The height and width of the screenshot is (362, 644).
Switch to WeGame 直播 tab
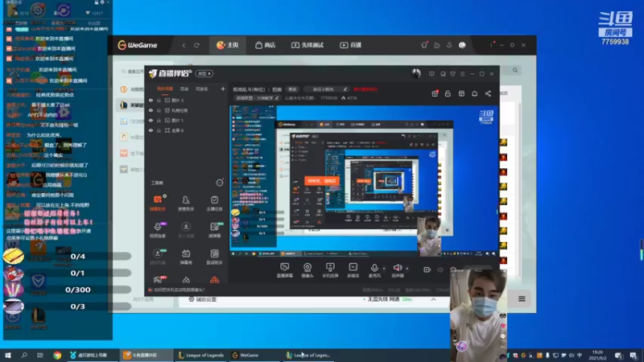tap(351, 45)
